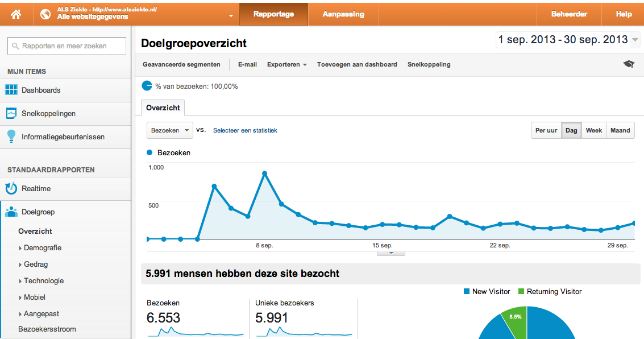Click the highest peak data point on graph
Screen dimensions: 644x339
[264, 173]
